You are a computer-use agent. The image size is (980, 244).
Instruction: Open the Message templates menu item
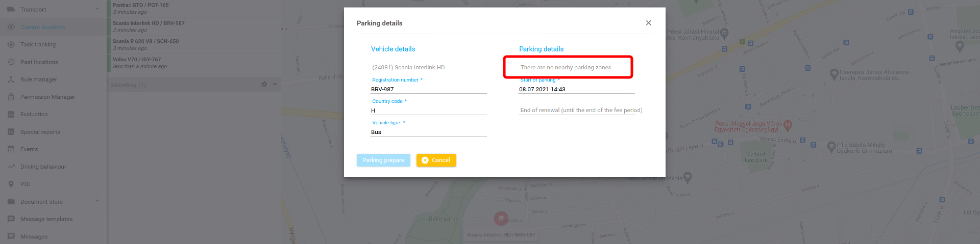tap(46, 219)
